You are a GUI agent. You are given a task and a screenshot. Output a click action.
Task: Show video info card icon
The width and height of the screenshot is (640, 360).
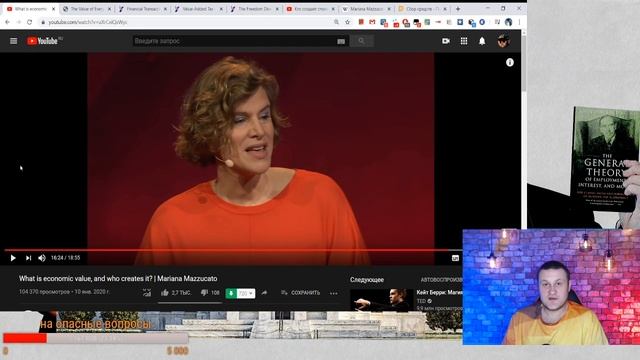(x=510, y=62)
